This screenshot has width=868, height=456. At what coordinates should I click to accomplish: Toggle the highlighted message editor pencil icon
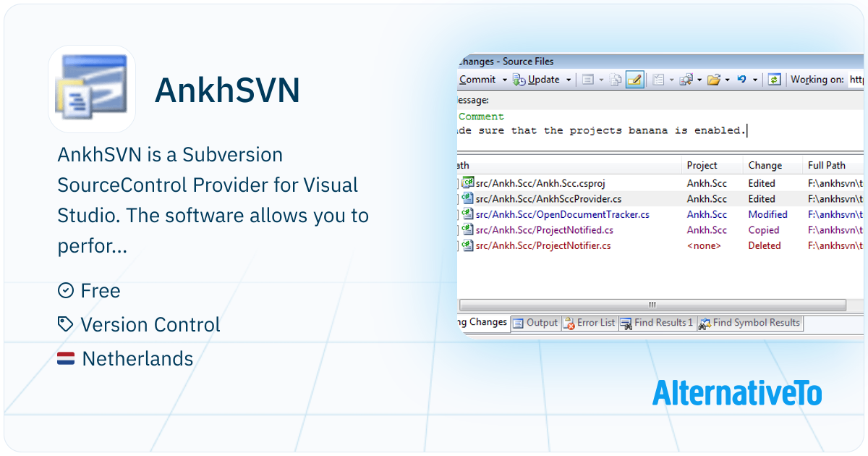634,80
